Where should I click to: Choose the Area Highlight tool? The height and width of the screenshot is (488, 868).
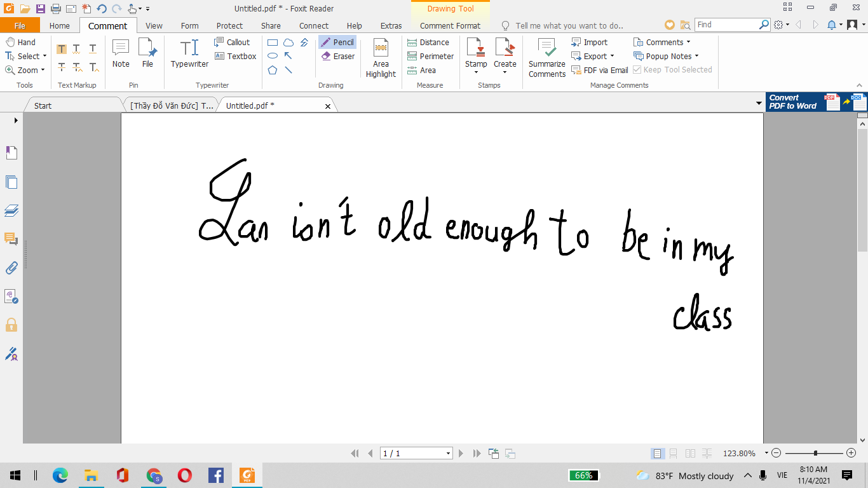[x=381, y=58]
